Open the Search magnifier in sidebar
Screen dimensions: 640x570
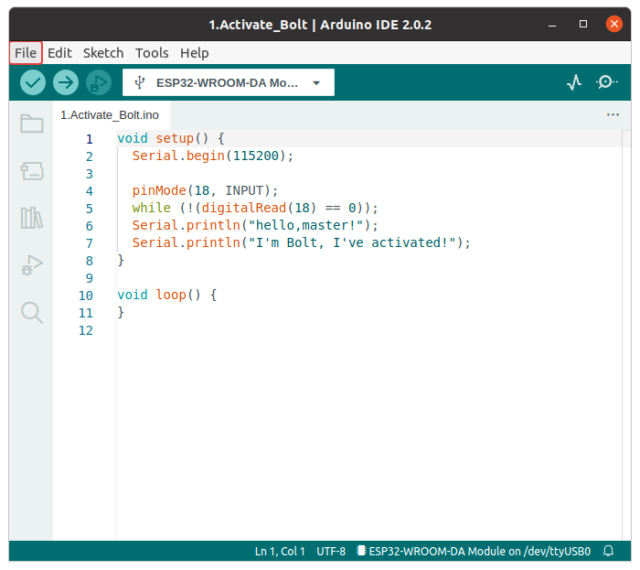32,312
